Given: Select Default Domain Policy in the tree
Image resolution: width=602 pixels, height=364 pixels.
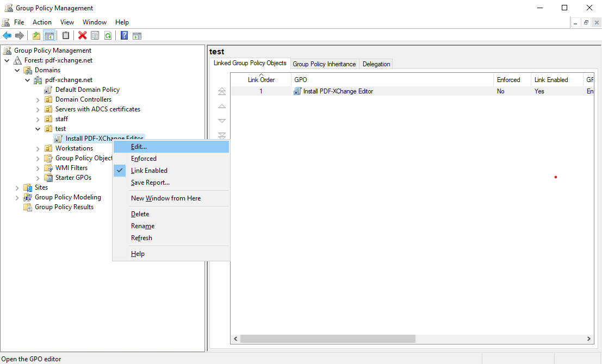Looking at the screenshot, I should (87, 90).
